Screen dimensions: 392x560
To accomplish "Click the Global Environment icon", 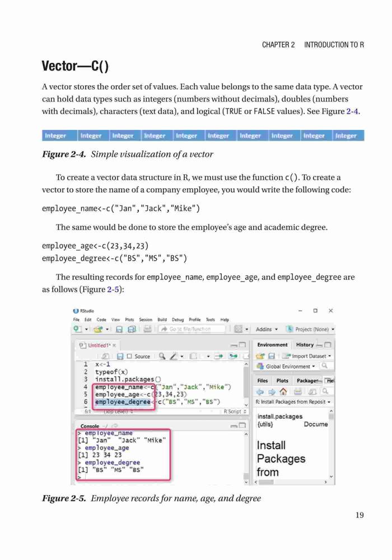I will (260, 366).
